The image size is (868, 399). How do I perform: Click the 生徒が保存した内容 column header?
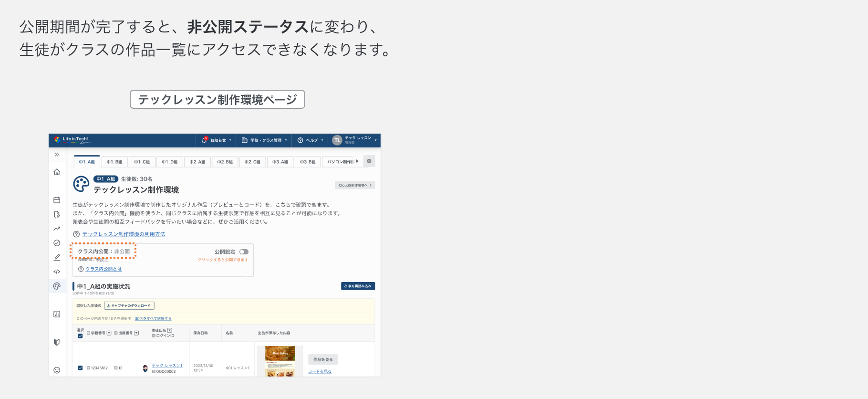(x=274, y=333)
